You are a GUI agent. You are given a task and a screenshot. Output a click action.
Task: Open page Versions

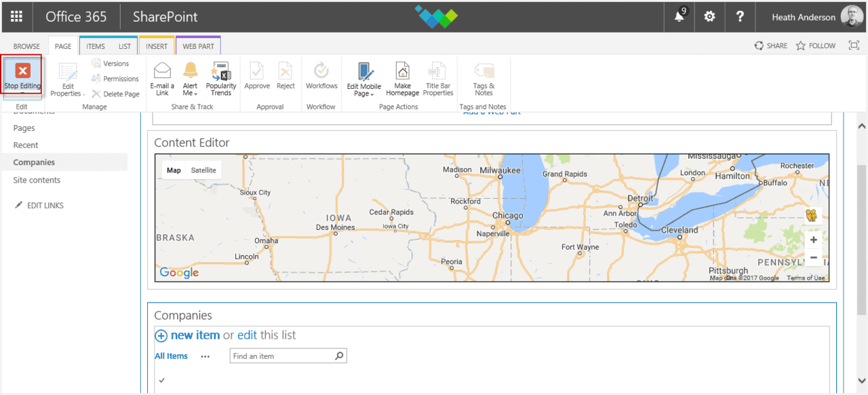pos(110,63)
